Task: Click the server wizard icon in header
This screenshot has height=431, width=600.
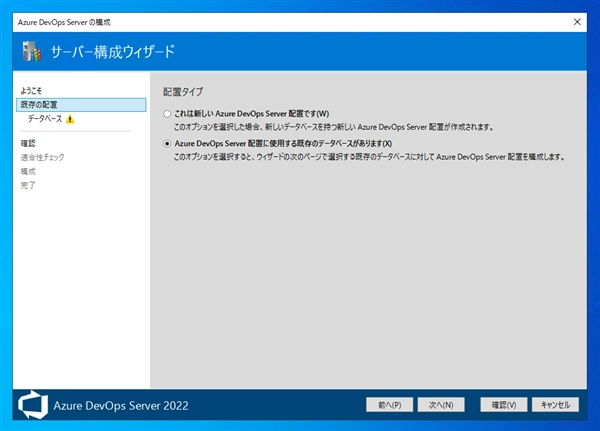Action: click(x=31, y=51)
